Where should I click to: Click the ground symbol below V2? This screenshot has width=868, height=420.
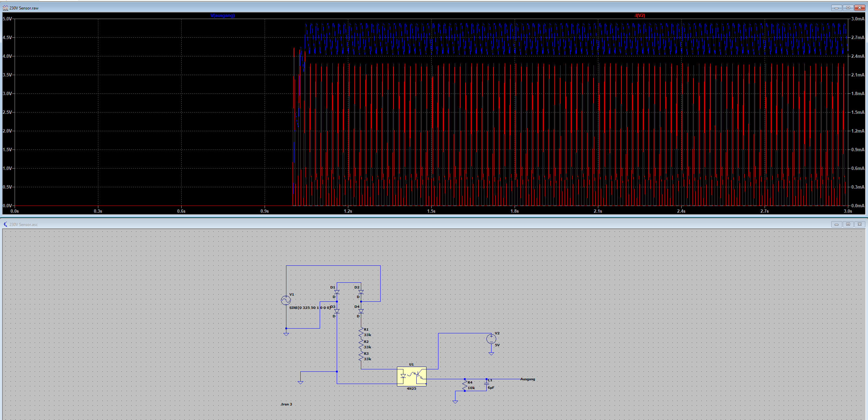pos(491,354)
